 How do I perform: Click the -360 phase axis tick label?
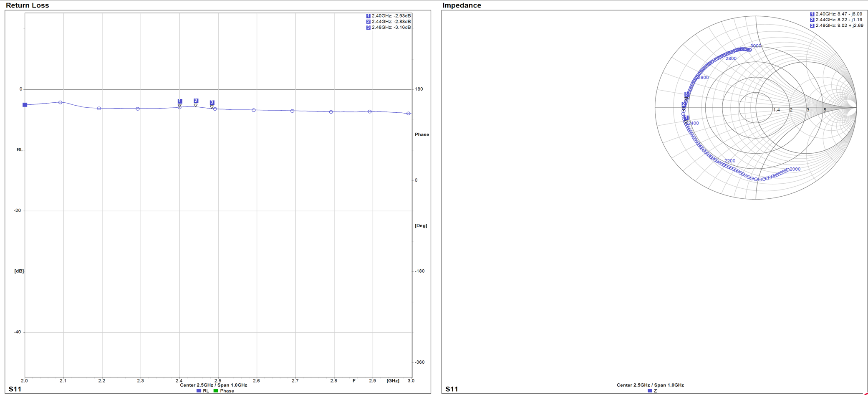419,362
